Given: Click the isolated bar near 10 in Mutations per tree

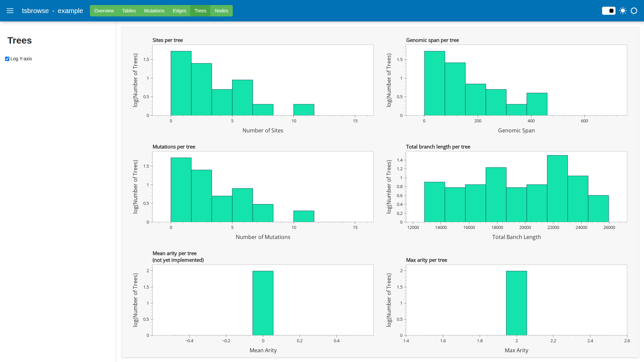Looking at the screenshot, I should (304, 216).
